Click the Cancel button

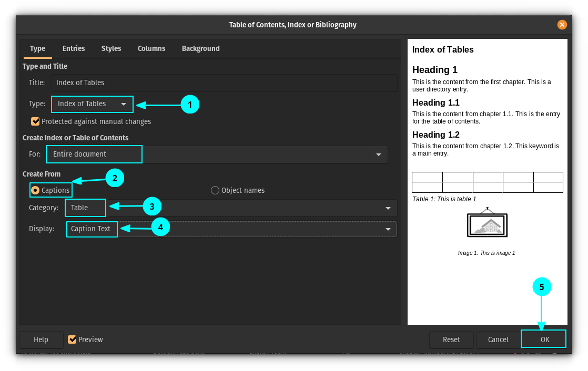(x=498, y=339)
